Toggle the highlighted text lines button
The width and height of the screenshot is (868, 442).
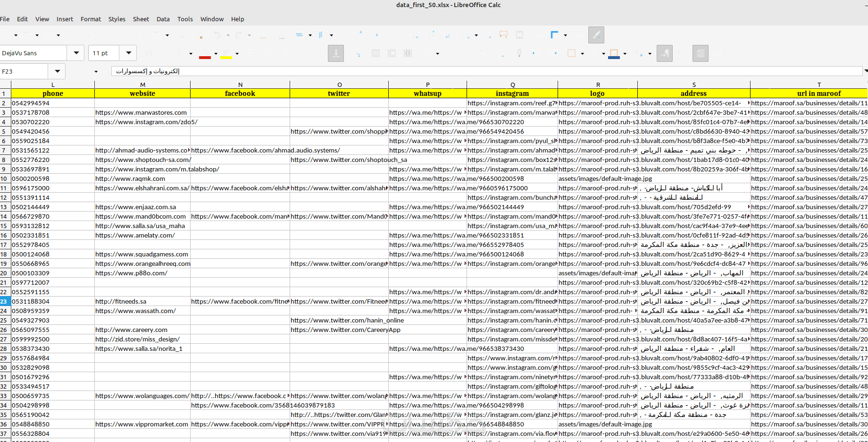701,53
